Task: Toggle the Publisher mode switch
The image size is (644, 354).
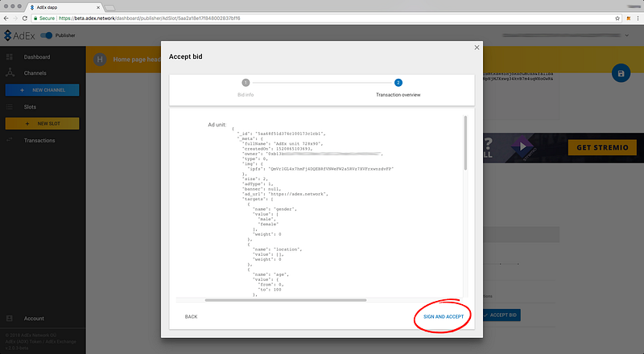Action: (x=47, y=35)
